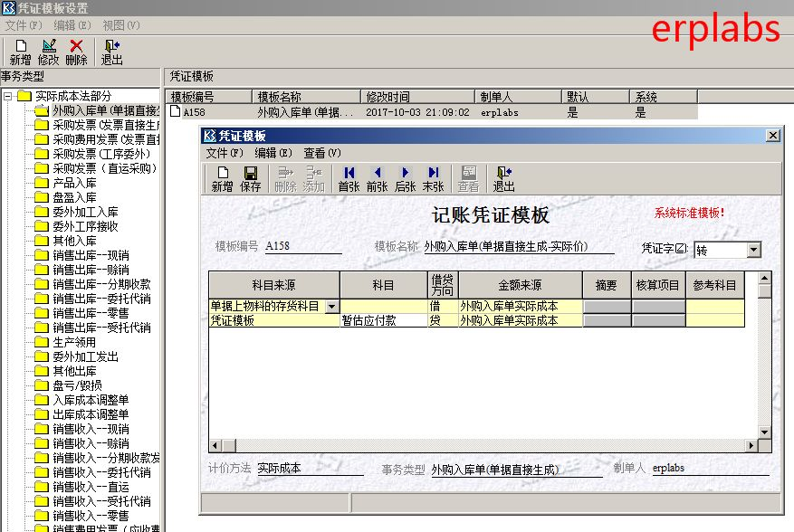Click 参考科目 cell in first grid row
The width and height of the screenshot is (794, 532).
coord(714,306)
